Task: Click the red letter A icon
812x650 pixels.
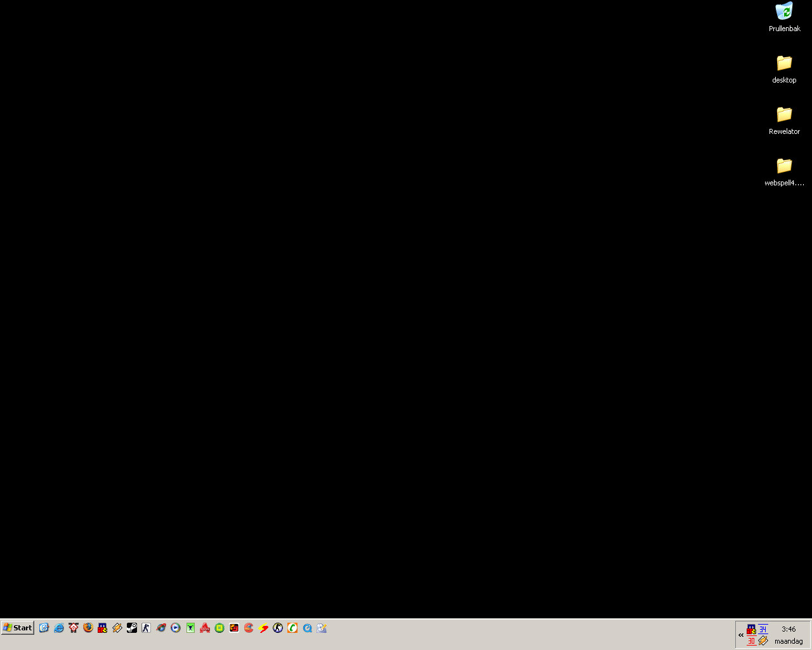Action: pos(205,628)
